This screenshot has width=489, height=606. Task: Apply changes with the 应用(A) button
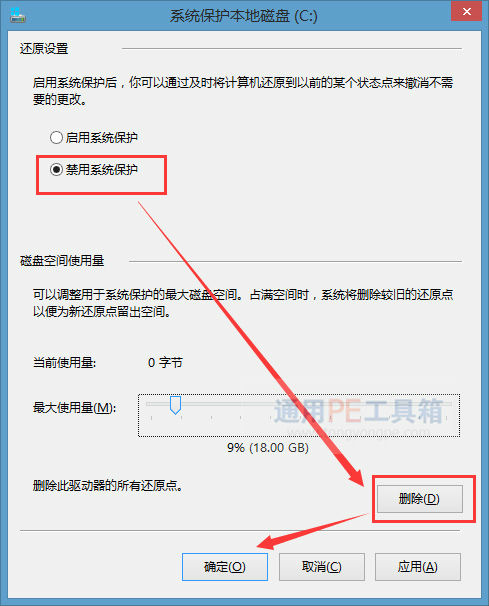click(x=417, y=567)
